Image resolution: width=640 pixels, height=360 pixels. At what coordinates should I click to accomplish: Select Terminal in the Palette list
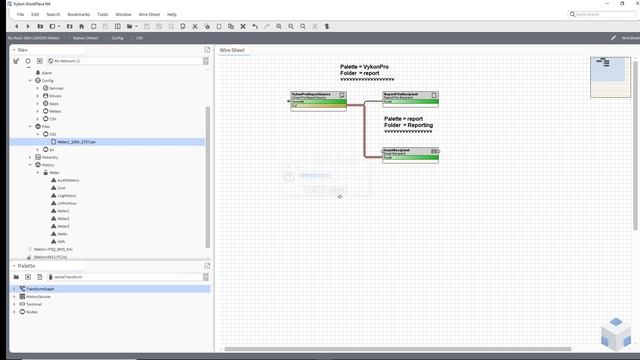coord(33,304)
